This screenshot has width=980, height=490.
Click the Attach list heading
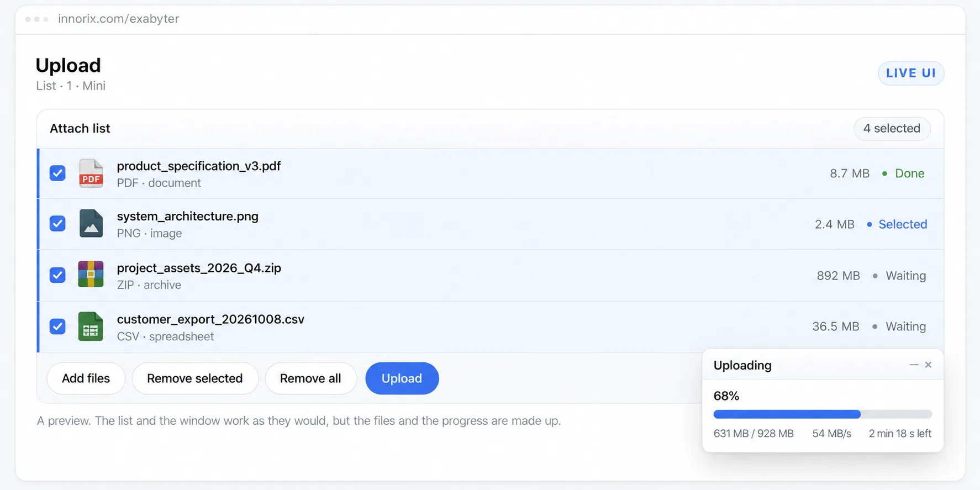tap(80, 129)
